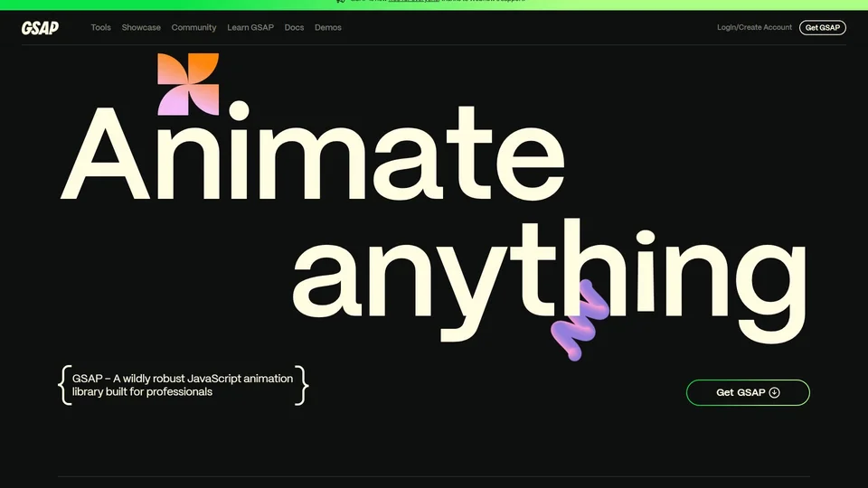Click the underlined link in the green banner
868x488 pixels.
point(413,1)
